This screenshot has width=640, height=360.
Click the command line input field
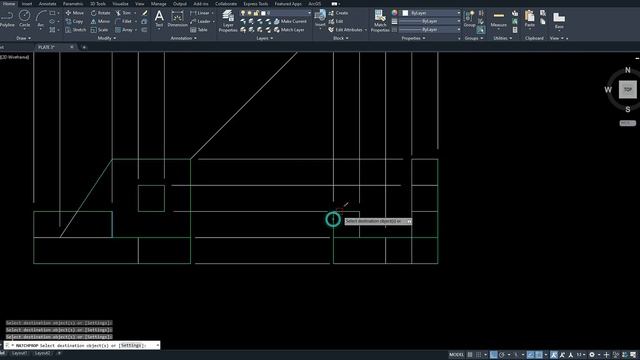click(x=82, y=345)
